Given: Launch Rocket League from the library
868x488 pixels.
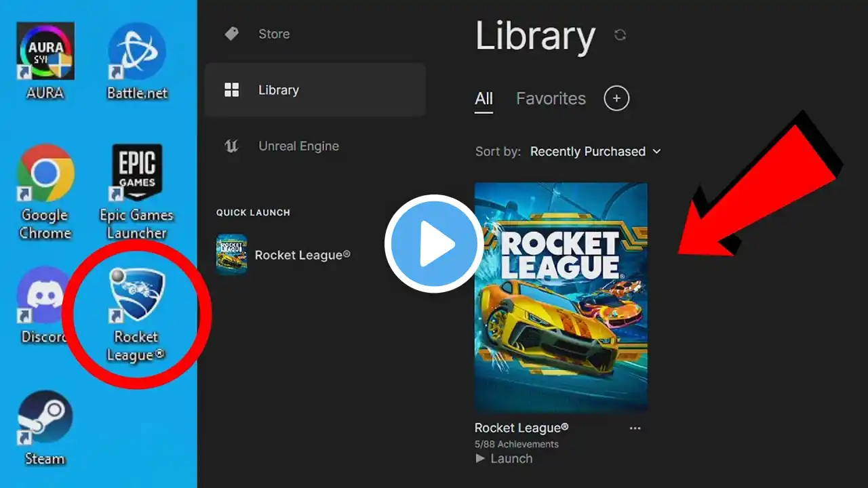Looking at the screenshot, I should [x=504, y=458].
